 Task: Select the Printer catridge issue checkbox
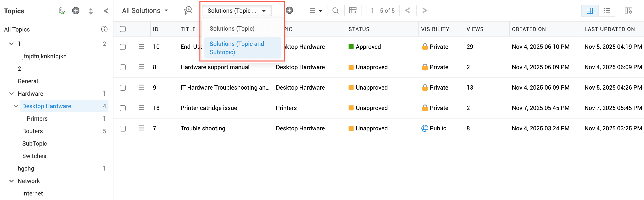click(123, 108)
